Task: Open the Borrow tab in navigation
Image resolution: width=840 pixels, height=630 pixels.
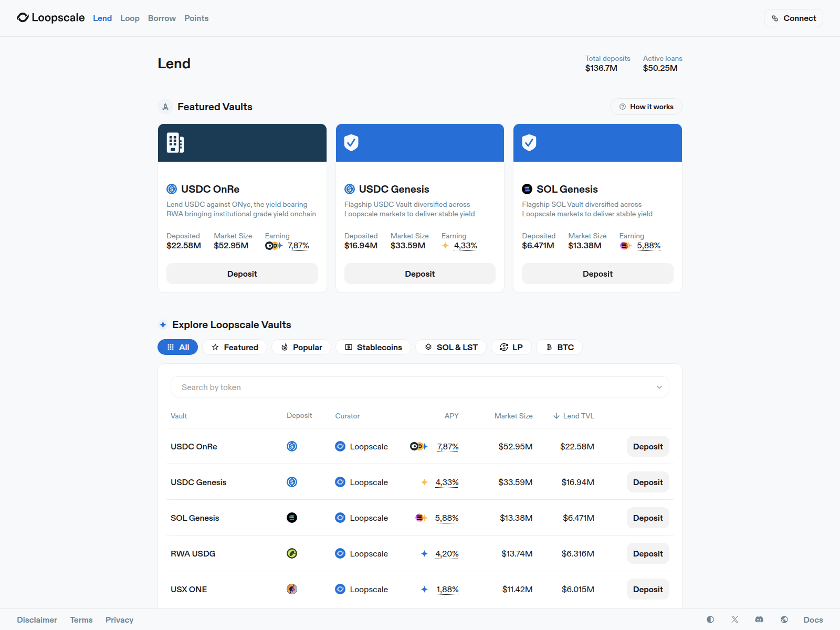Action: (x=162, y=18)
